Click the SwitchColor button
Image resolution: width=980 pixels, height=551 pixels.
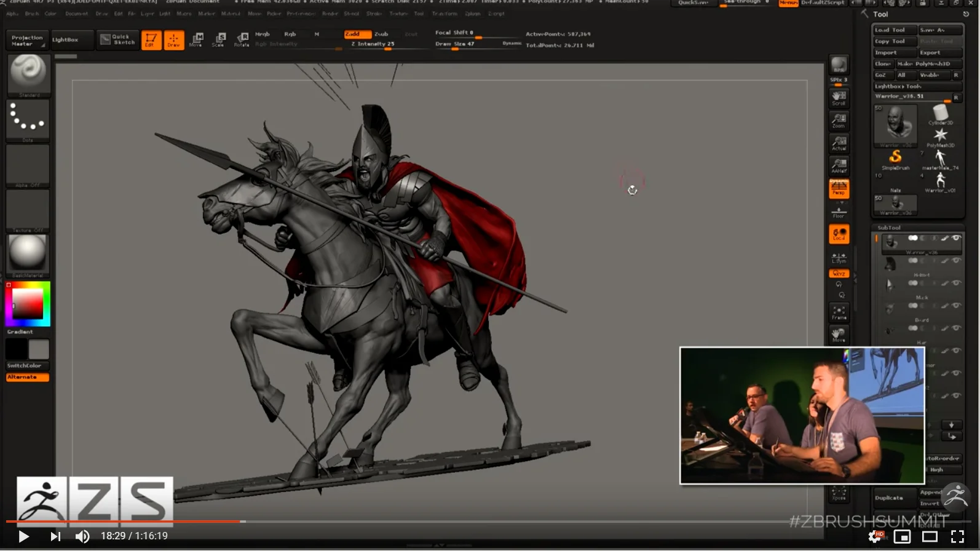[x=28, y=366]
